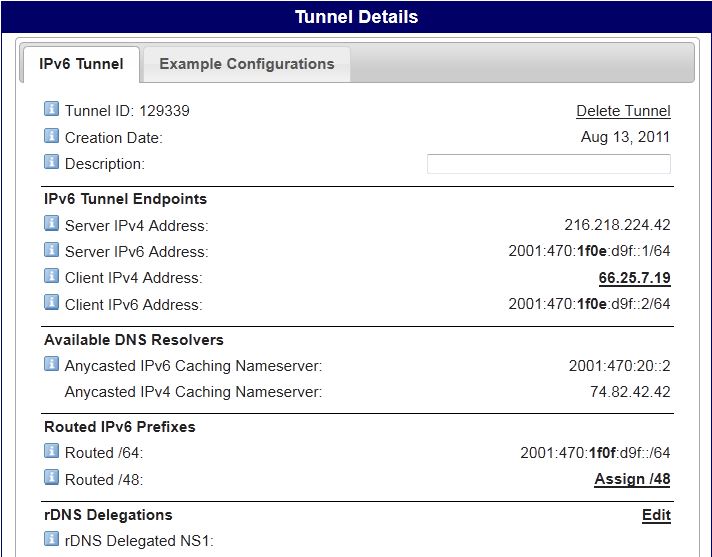Open the Example Configurations tab

246,64
